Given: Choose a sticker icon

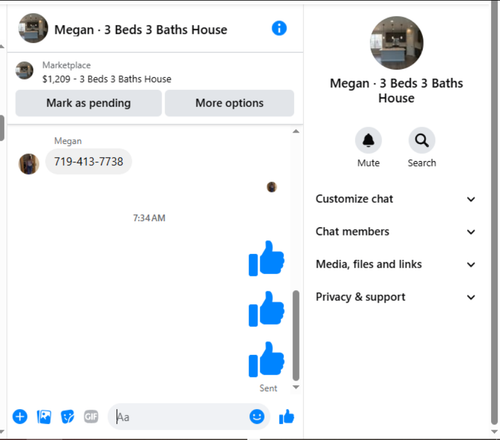Looking at the screenshot, I should pos(68,417).
